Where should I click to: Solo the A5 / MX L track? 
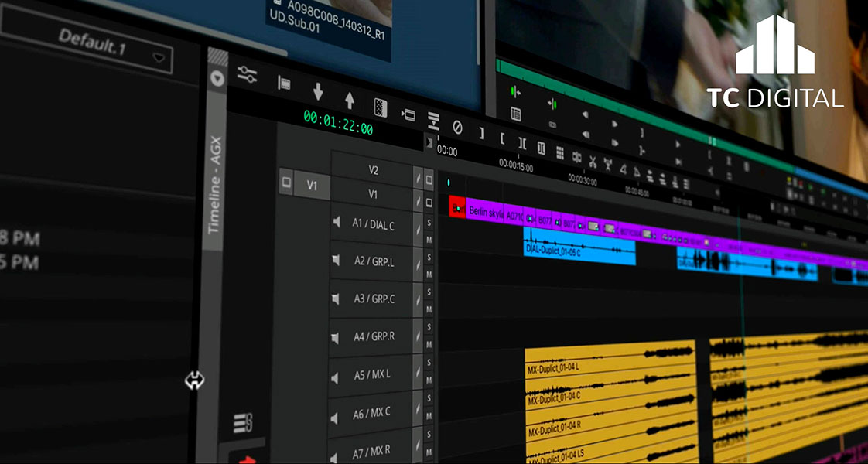pos(429,363)
